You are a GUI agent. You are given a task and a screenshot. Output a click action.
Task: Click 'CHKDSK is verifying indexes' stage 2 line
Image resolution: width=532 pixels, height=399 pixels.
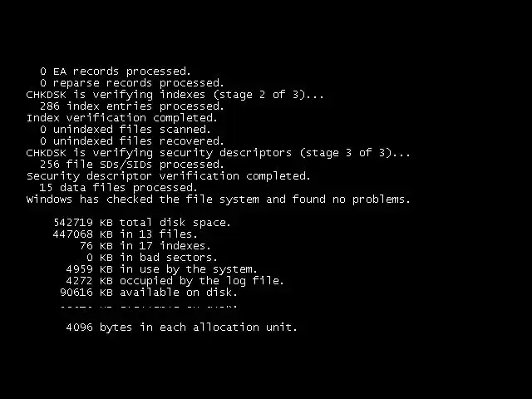tap(175, 95)
